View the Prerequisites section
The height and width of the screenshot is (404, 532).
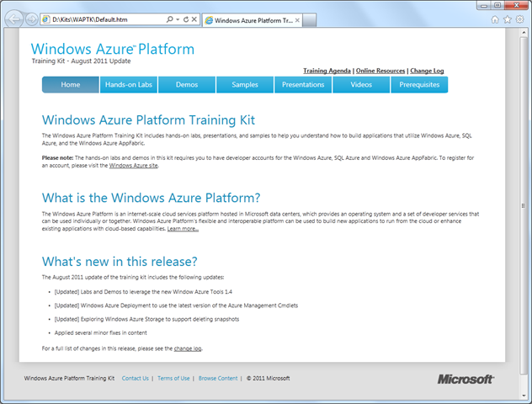pyautogui.click(x=419, y=84)
